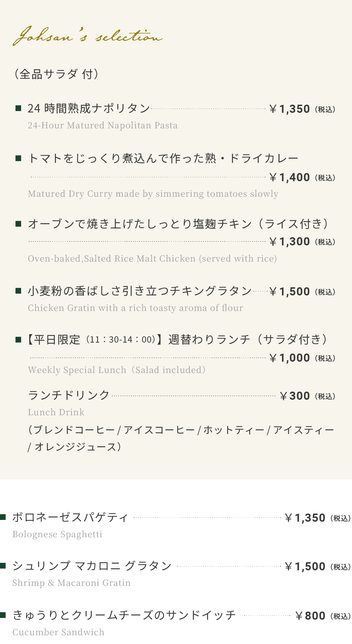352x644 pixels.
Task: Click the green bullet beside the cucumber sandwich item
Action: point(3,615)
